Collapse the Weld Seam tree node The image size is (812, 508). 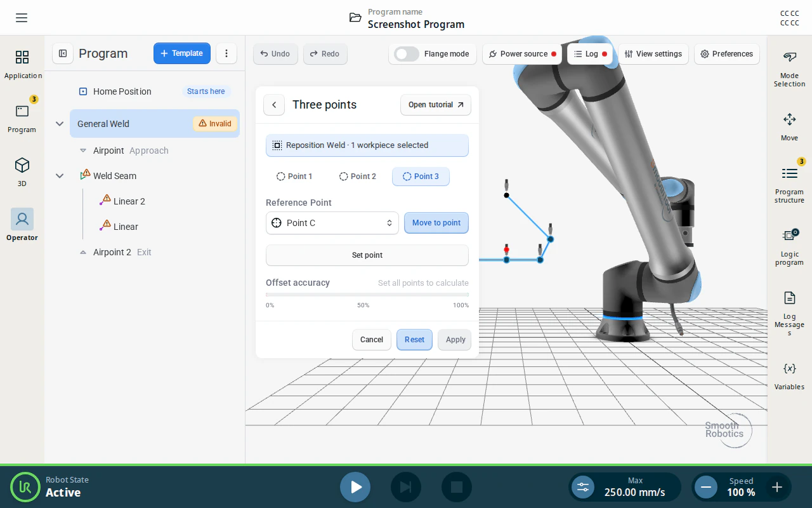60,176
